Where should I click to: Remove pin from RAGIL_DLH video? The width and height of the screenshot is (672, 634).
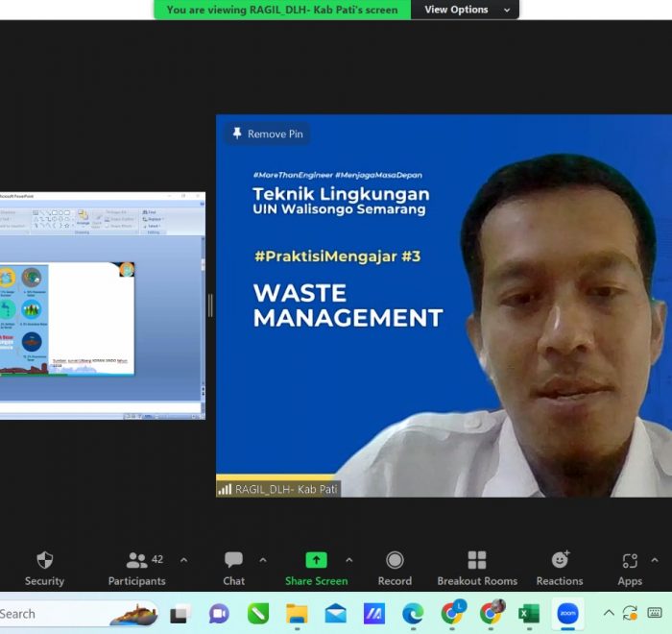pos(267,134)
